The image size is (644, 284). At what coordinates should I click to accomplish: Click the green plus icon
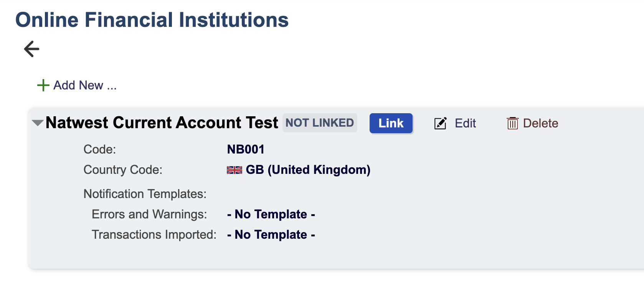[43, 85]
